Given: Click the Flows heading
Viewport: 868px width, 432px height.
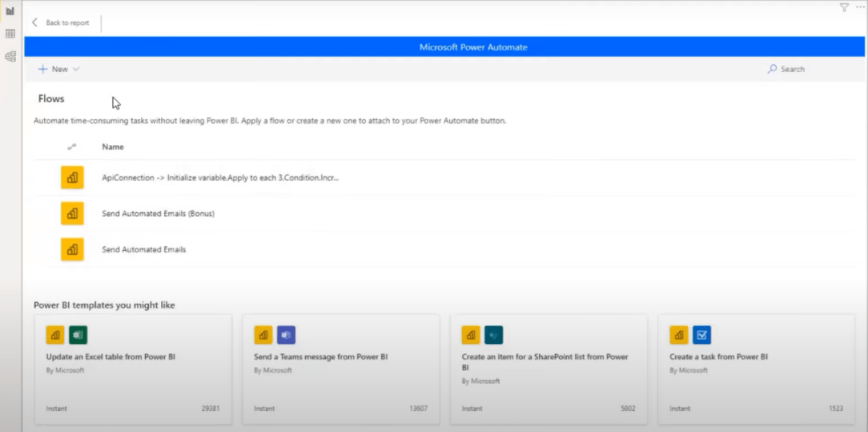Looking at the screenshot, I should coord(51,99).
